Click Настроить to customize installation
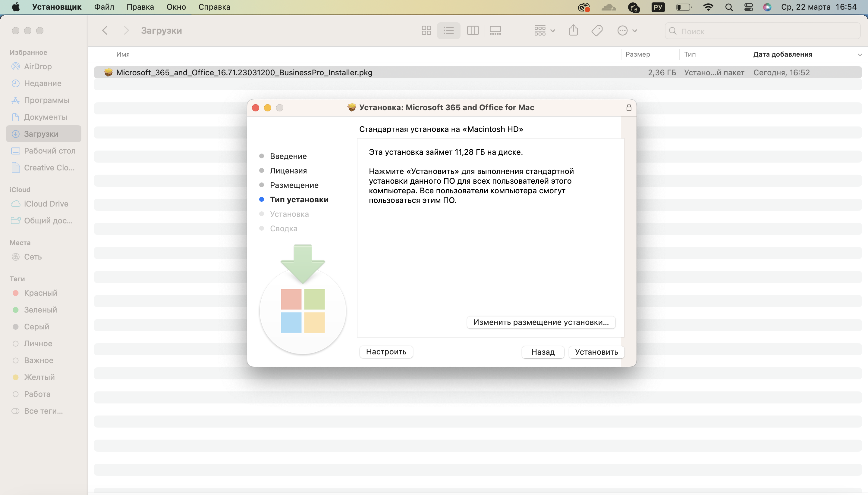 click(x=386, y=351)
